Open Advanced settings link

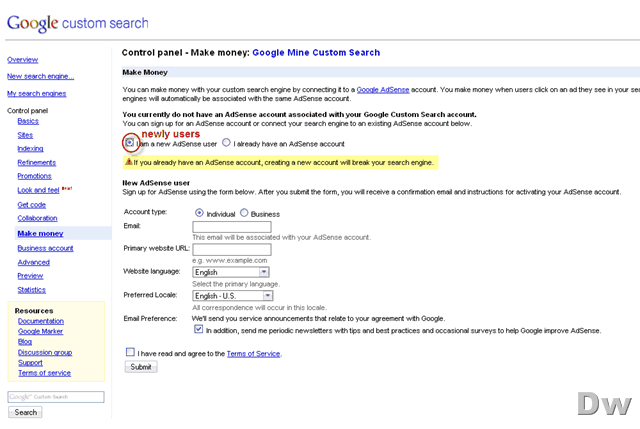click(33, 262)
